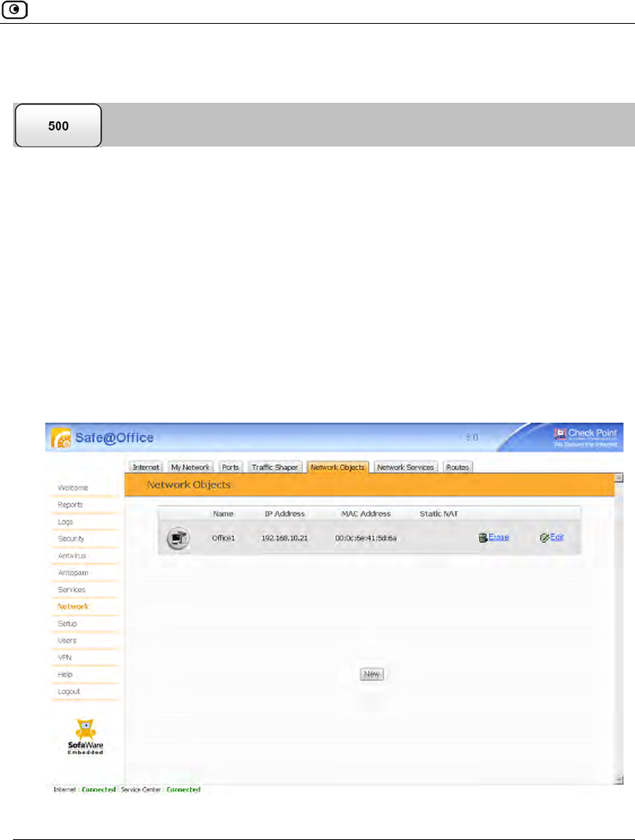Screen dimensions: 635x840
Task: Click the SofaWare Embedded logo
Action: [86, 736]
